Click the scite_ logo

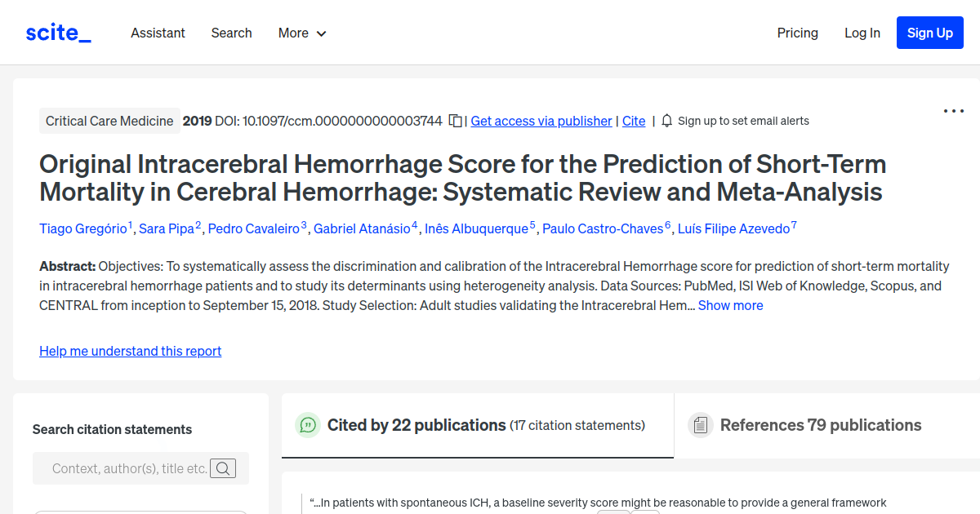58,32
